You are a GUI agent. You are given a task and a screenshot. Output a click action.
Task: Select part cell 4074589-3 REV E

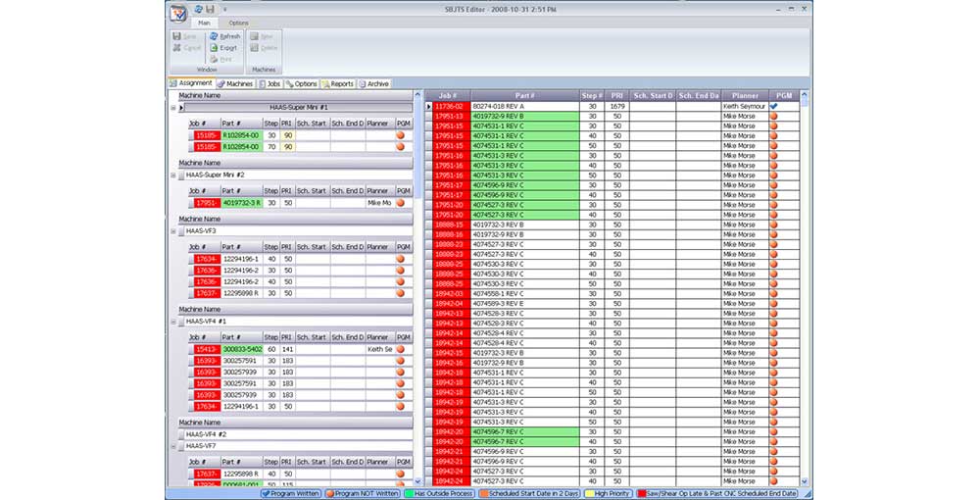point(525,304)
